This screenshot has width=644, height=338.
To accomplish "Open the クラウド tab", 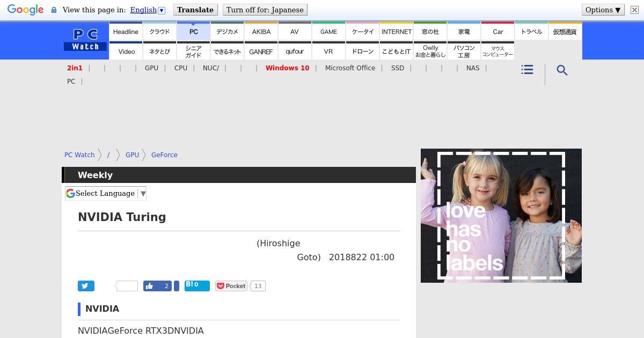I will (x=159, y=31).
